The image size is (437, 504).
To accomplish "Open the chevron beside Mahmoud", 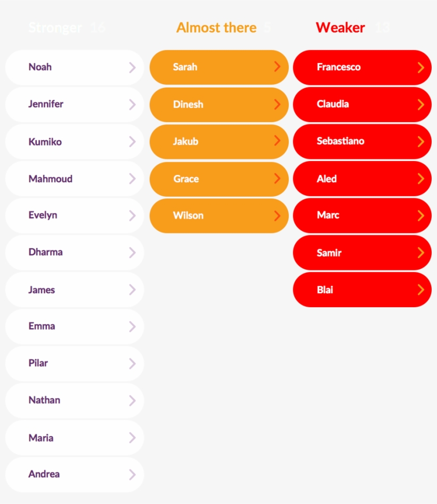I will (x=133, y=179).
